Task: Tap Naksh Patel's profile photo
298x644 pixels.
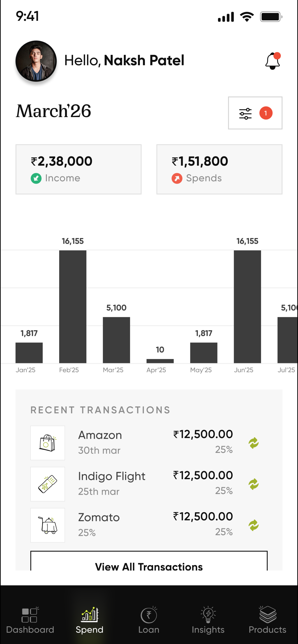Action: click(36, 61)
